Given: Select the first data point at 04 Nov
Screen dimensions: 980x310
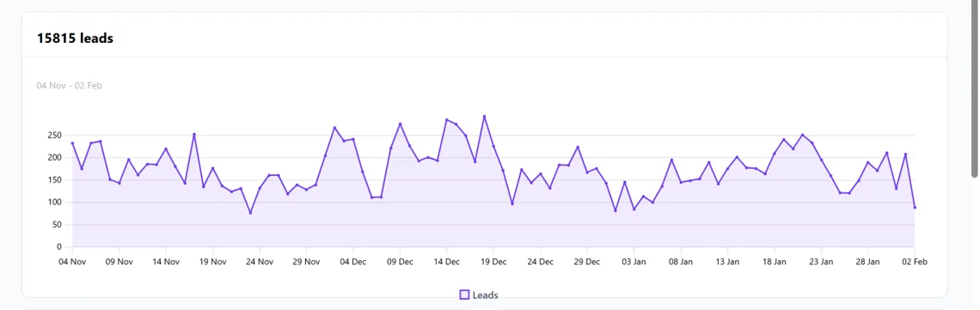Looking at the screenshot, I should (72, 143).
